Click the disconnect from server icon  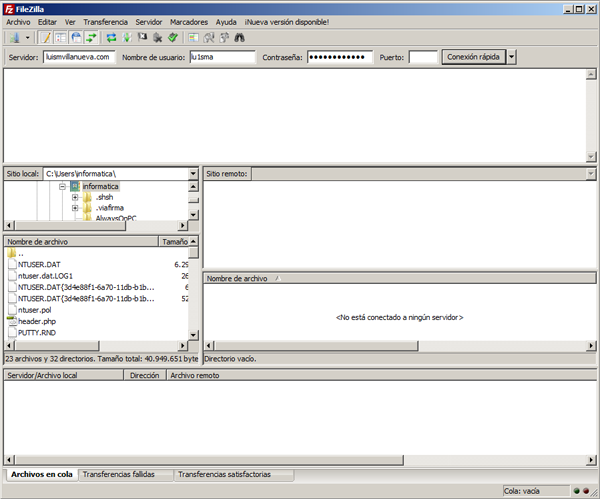tap(157, 38)
